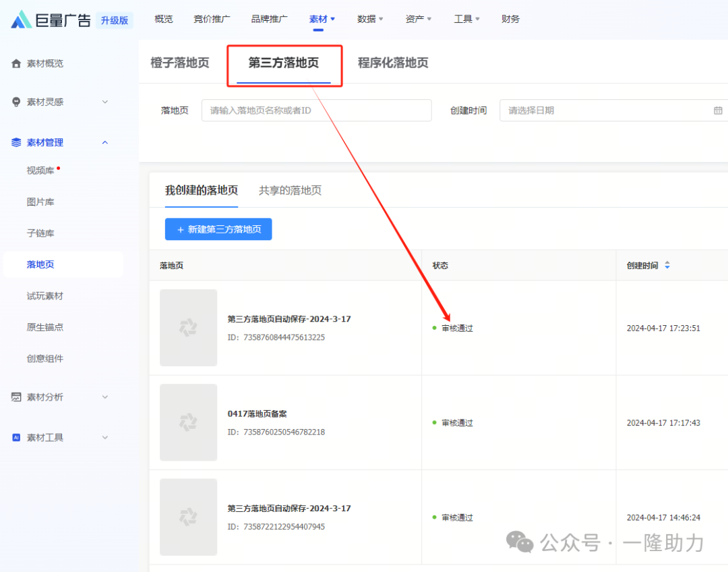Click the 升级版 badge link
This screenshot has width=728, height=572.
(115, 20)
